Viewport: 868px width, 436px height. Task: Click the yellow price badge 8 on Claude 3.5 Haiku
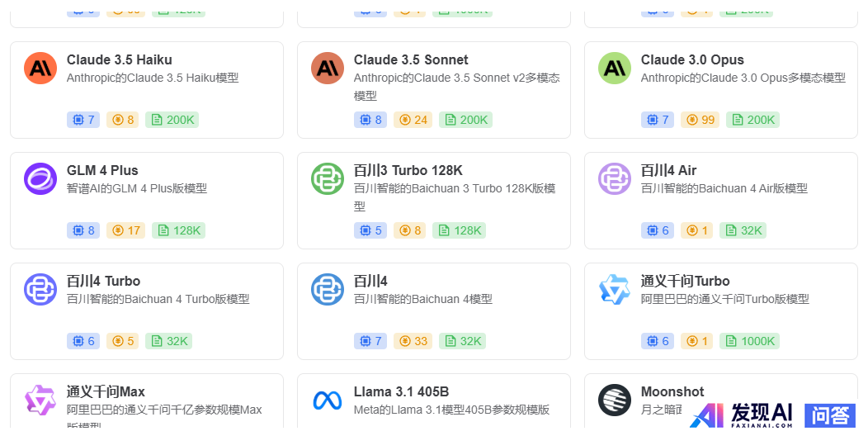click(123, 120)
